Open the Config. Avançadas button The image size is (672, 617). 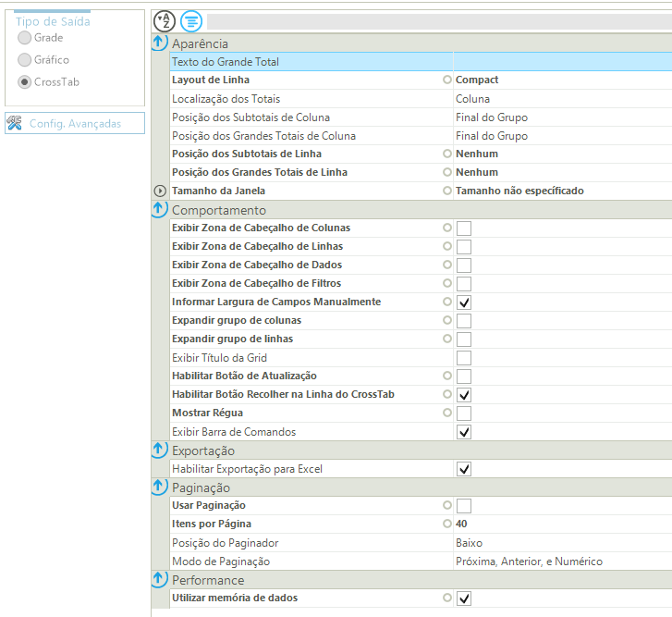[x=75, y=123]
